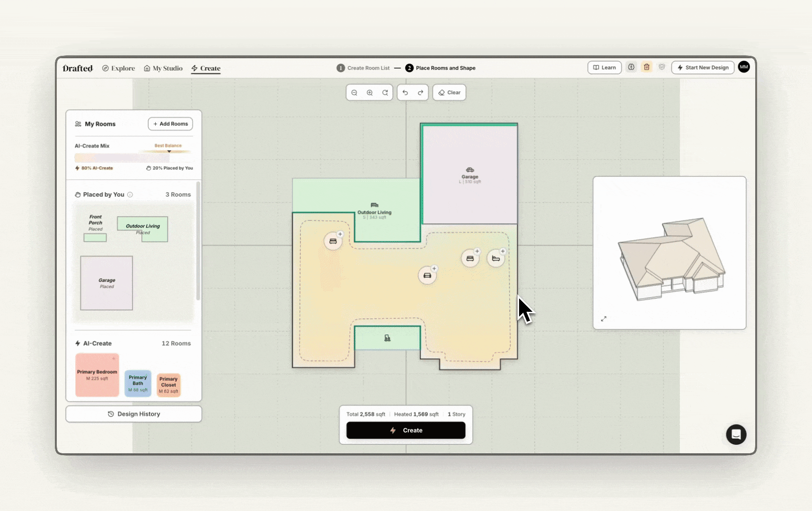
Task: Select the Primary Bath room card
Action: click(138, 384)
